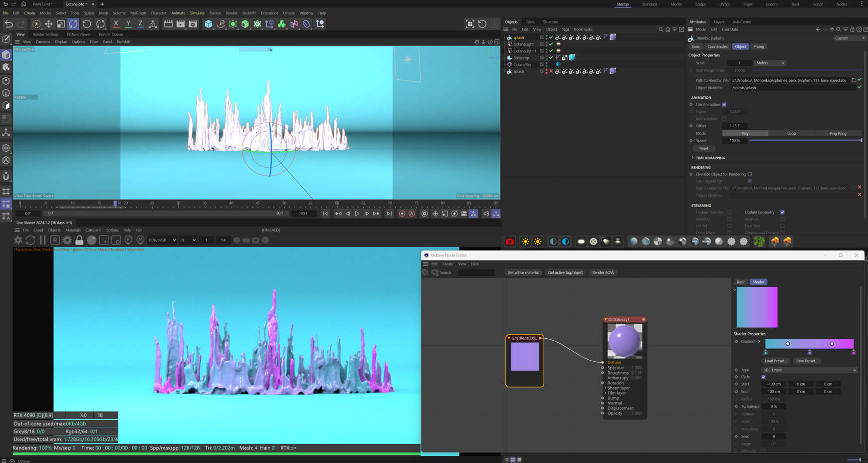Image resolution: width=868 pixels, height=463 pixels.
Task: Toggle Cycle checkbox in Node Editor
Action: pos(764,377)
